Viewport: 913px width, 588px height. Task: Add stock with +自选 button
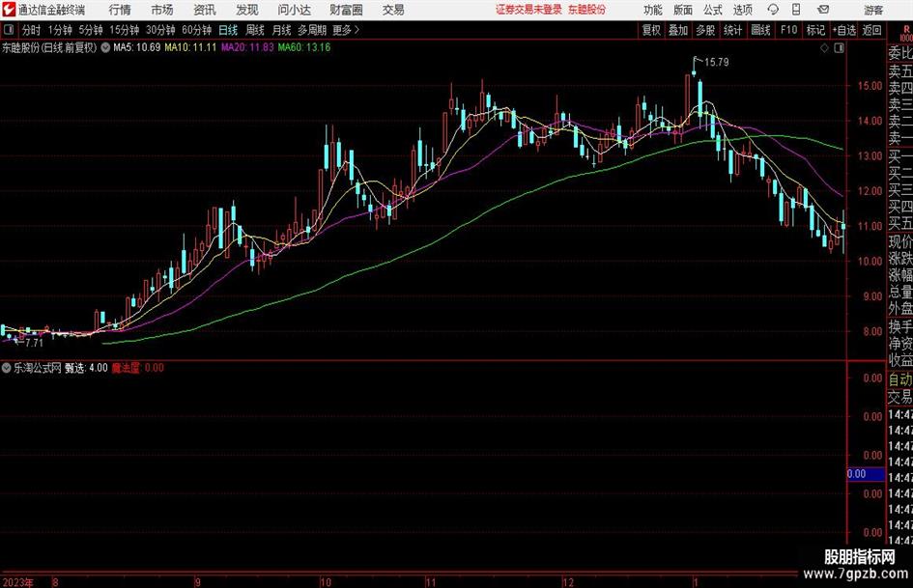coord(843,30)
